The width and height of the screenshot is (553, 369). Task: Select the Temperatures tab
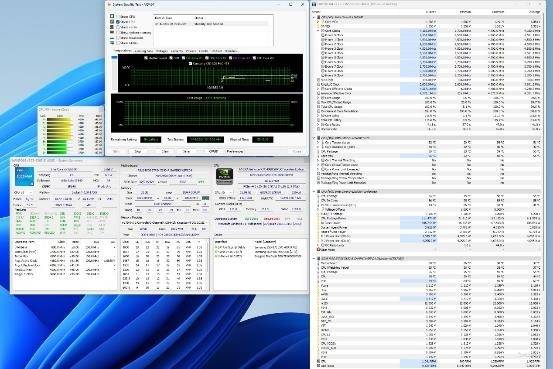122,51
